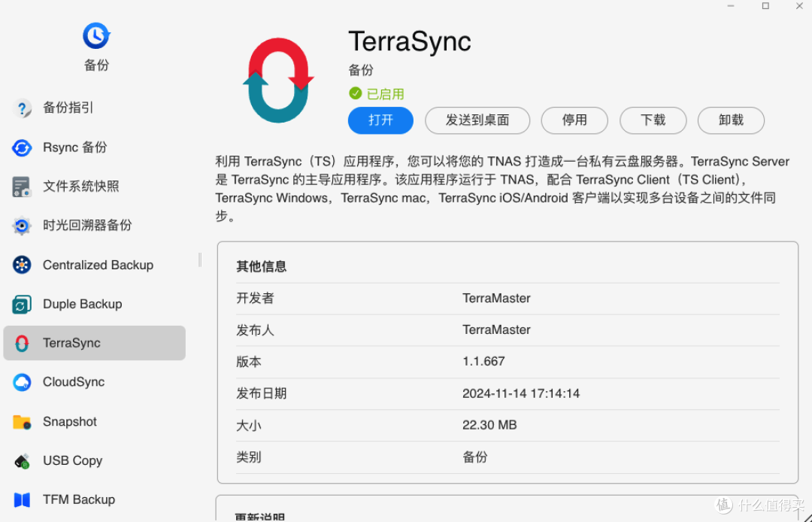Click the green enabled checkmark icon
812x522 pixels.
pos(355,93)
